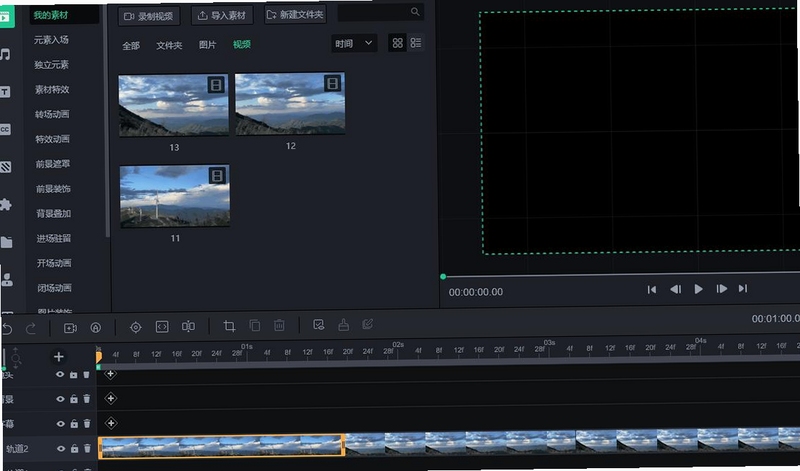The width and height of the screenshot is (800, 471).
Task: Lock the 背景 track
Action: click(73, 399)
